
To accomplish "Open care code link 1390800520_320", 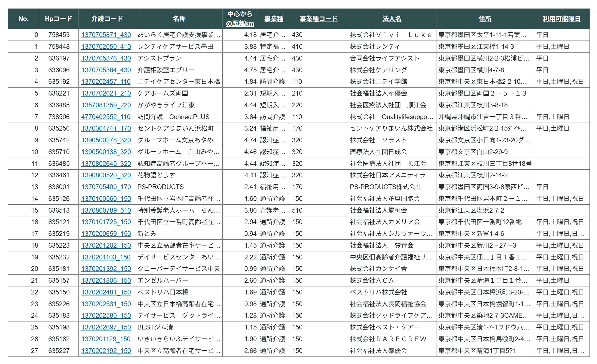I will pos(106,175).
